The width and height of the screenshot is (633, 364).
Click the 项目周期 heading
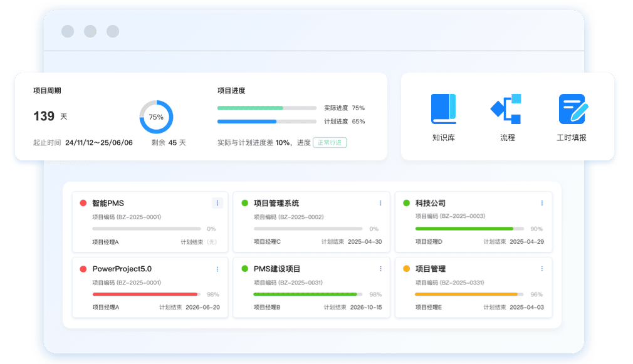pyautogui.click(x=47, y=90)
